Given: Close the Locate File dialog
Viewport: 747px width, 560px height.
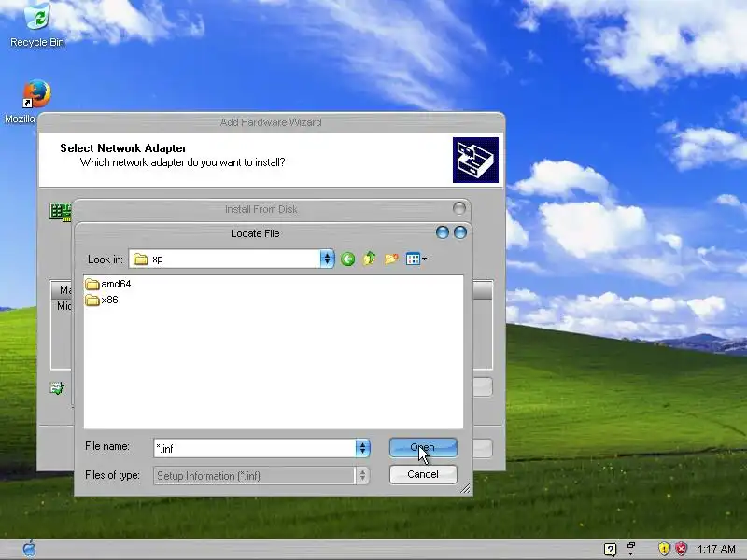Looking at the screenshot, I should pos(460,232).
